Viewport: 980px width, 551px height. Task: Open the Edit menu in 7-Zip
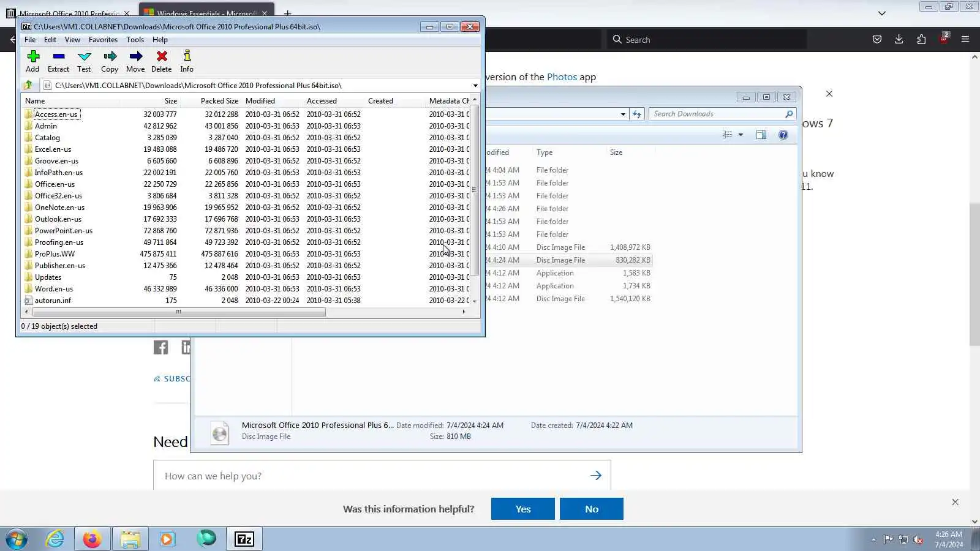[x=50, y=40]
